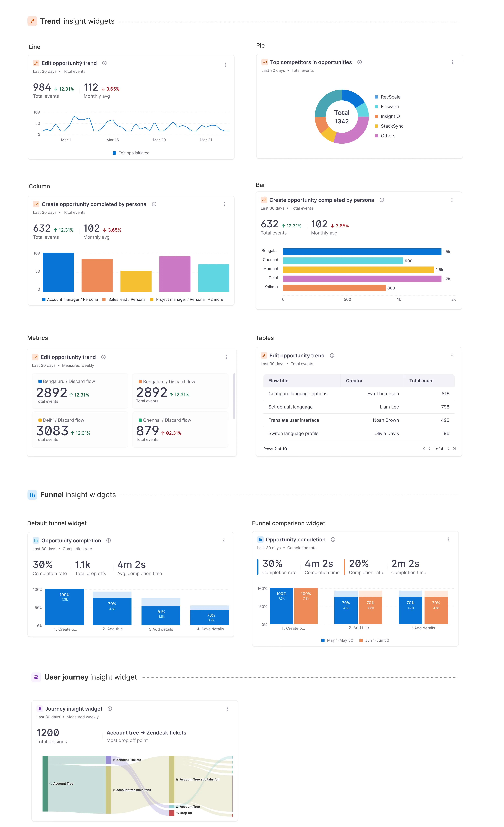Open kebab menu on Line trend widget
Image resolution: width=504 pixels, height=827 pixels.
click(x=225, y=65)
